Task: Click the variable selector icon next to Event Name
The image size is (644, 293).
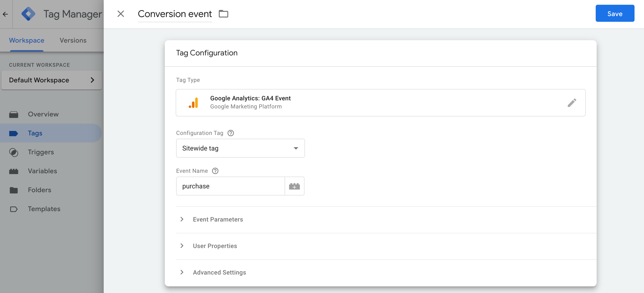Action: pos(295,186)
